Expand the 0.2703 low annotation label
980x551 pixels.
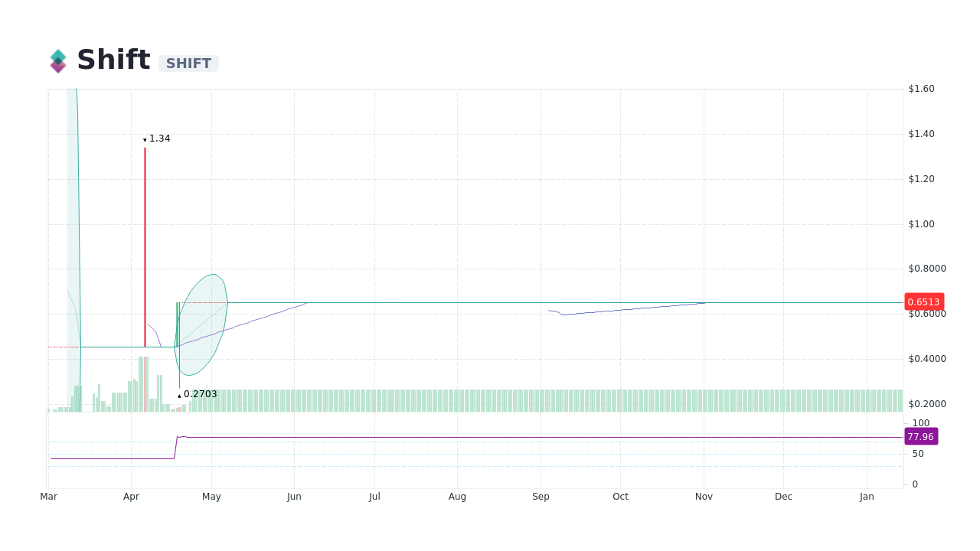coord(201,393)
